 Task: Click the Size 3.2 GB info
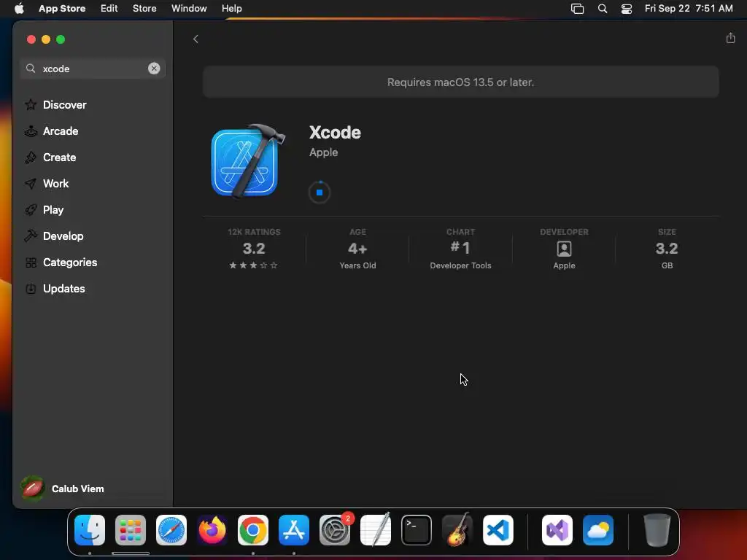pos(667,249)
